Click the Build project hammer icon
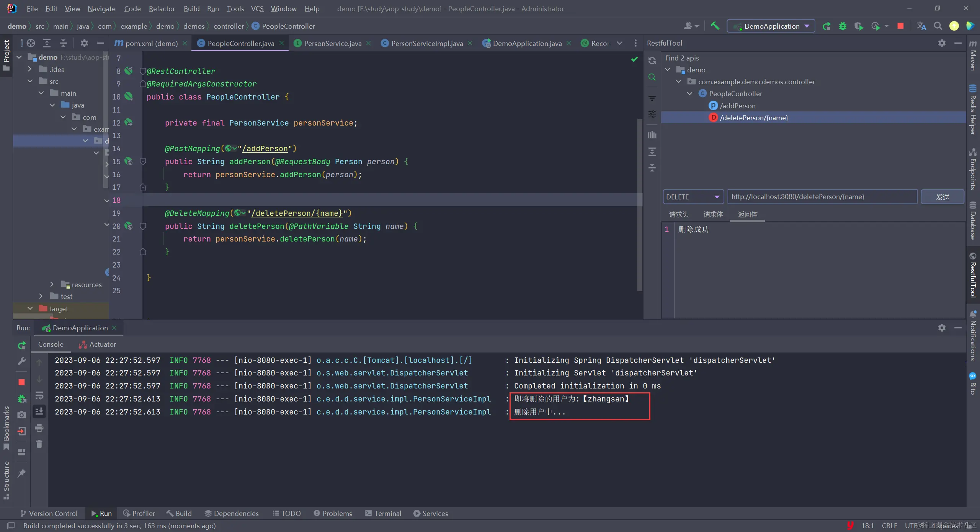This screenshot has height=532, width=980. (x=714, y=26)
